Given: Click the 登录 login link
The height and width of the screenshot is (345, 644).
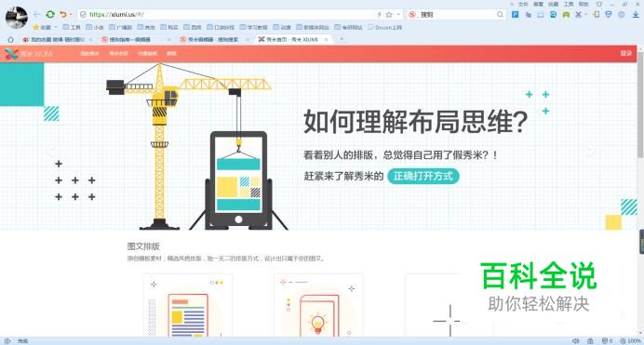Looking at the screenshot, I should point(626,53).
